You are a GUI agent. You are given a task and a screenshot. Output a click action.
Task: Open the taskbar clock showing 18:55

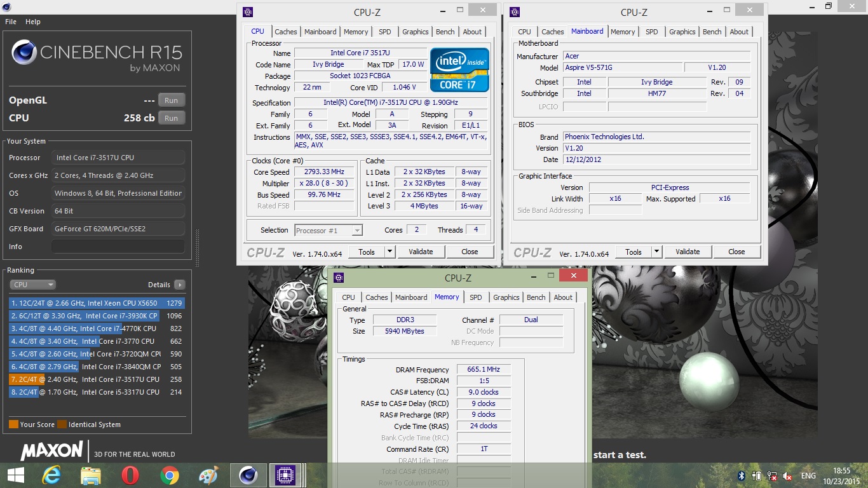pos(841,476)
